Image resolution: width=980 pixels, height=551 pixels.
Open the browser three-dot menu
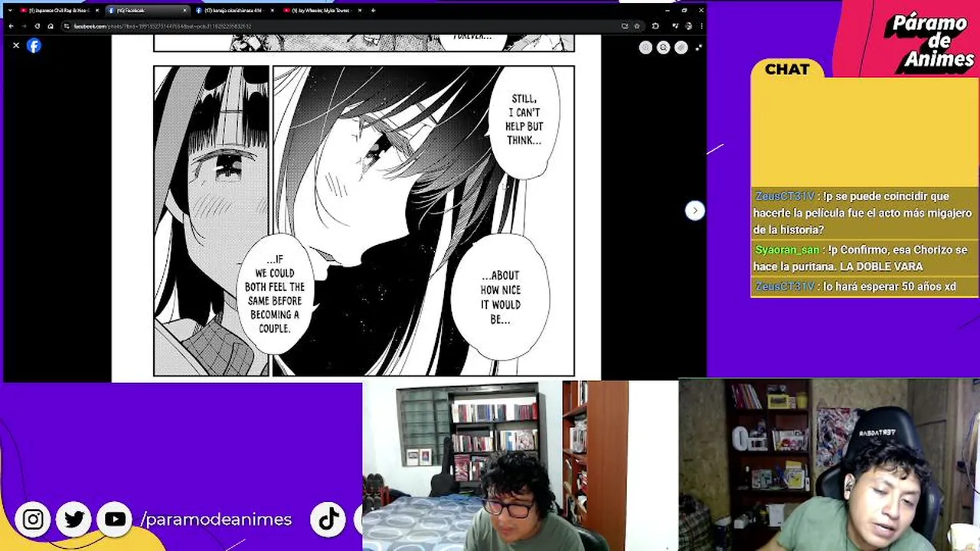pyautogui.click(x=701, y=26)
